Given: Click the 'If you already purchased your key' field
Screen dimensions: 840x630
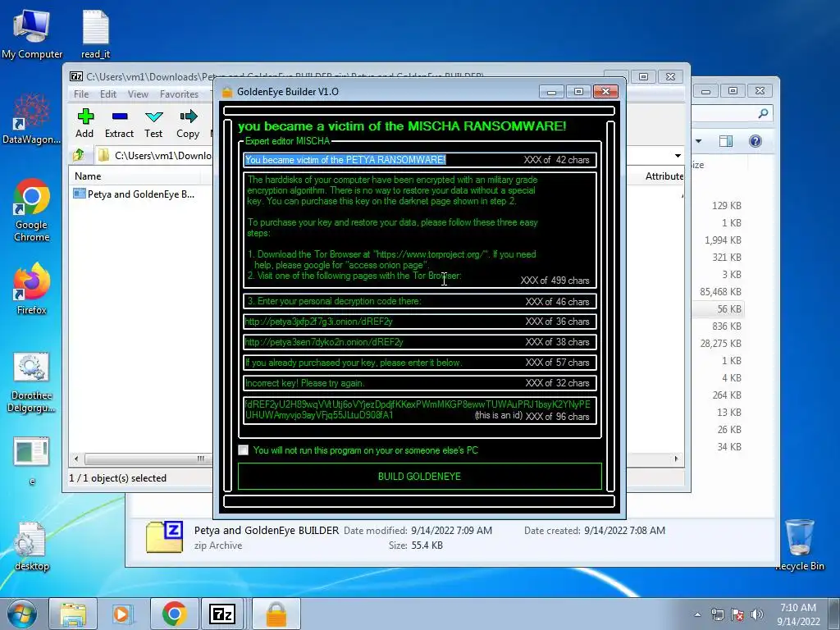Looking at the screenshot, I should (x=419, y=363).
